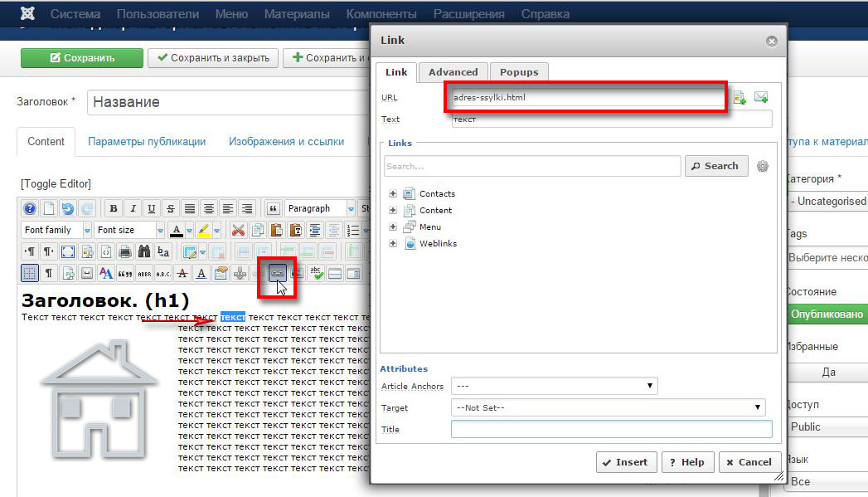The height and width of the screenshot is (497, 868).
Task: Click the green Сохранить button
Action: click(x=80, y=58)
